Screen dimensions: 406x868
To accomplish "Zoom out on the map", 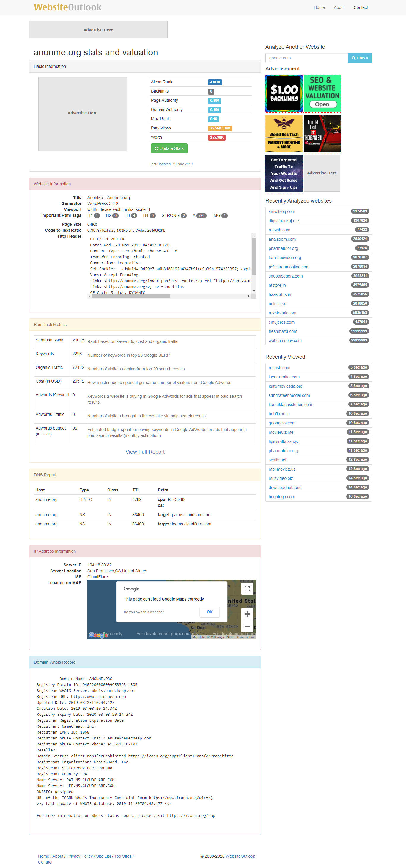I will (247, 626).
